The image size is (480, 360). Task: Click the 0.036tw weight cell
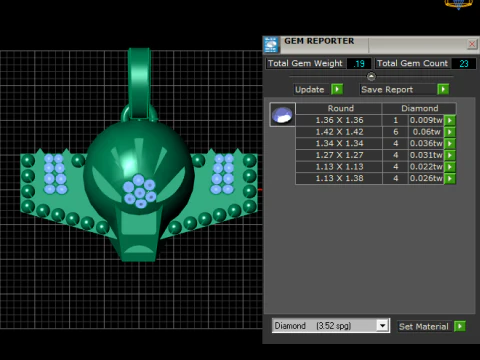coord(426,144)
